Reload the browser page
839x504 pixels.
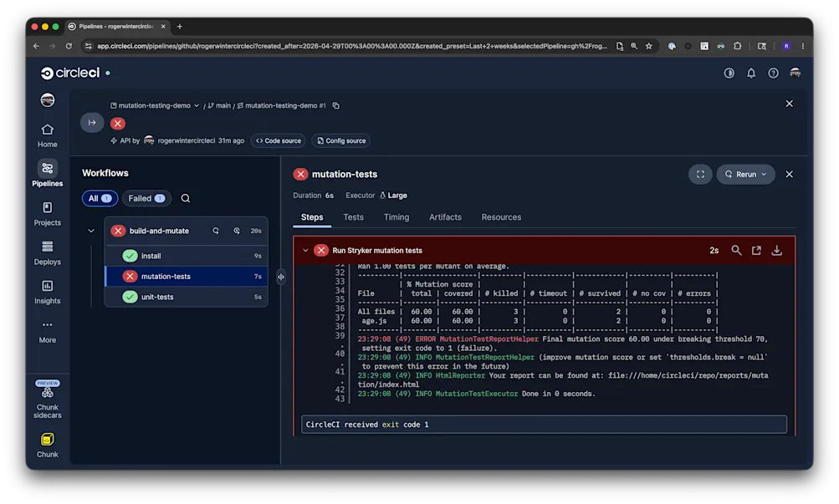click(69, 46)
